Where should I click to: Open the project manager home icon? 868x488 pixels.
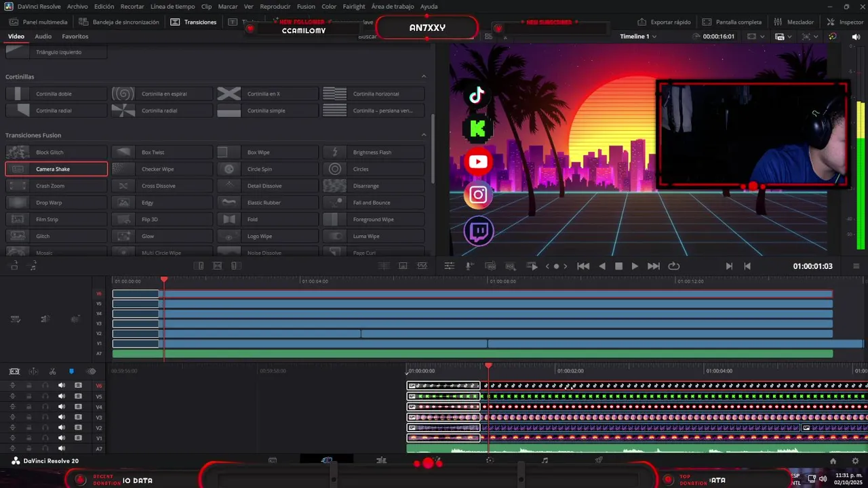833,461
